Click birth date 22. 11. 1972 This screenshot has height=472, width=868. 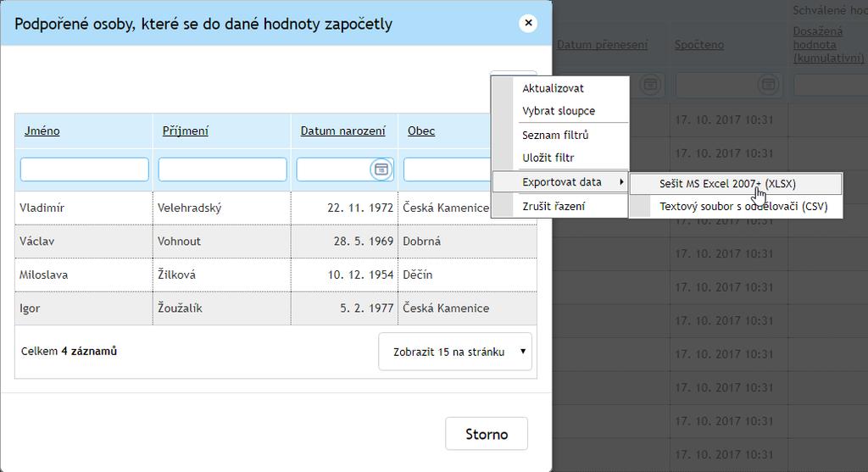click(344, 208)
